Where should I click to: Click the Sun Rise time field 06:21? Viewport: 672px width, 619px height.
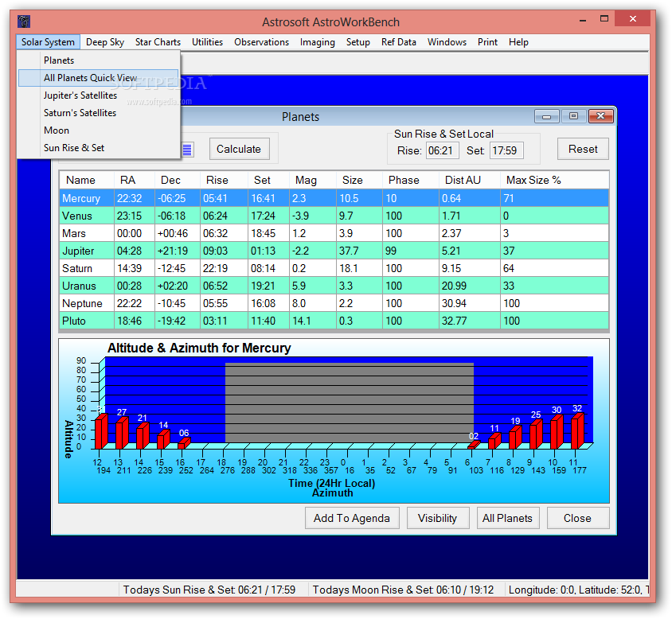442,151
